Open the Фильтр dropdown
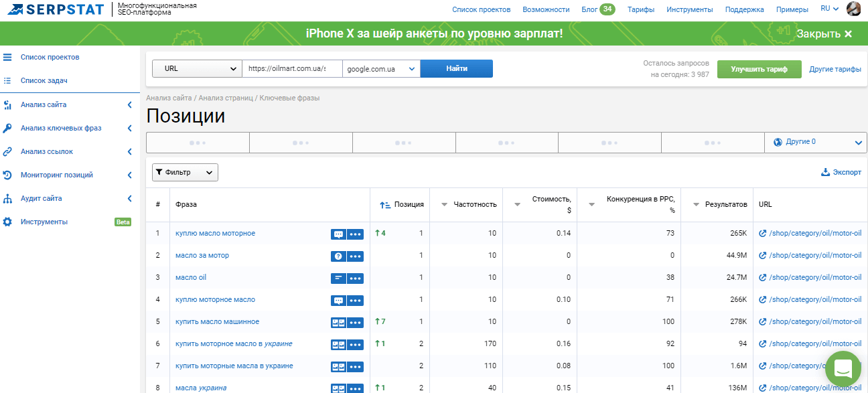The image size is (868, 393). coord(184,171)
